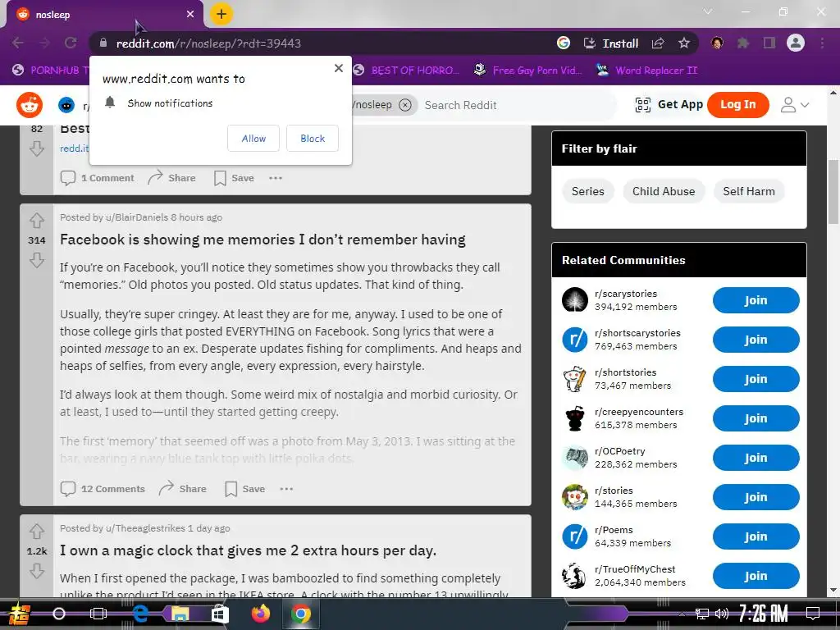840x630 pixels.
Task: Open Microsoft Store from the taskbar
Action: coord(220,614)
